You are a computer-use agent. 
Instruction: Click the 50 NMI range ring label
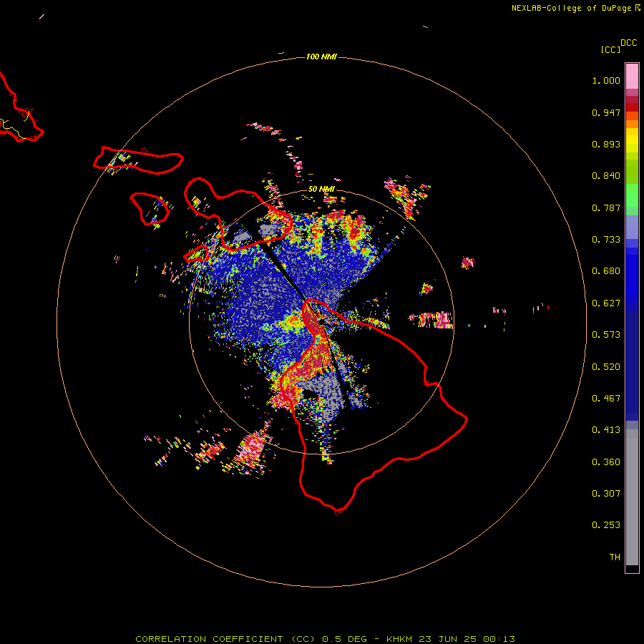point(321,190)
